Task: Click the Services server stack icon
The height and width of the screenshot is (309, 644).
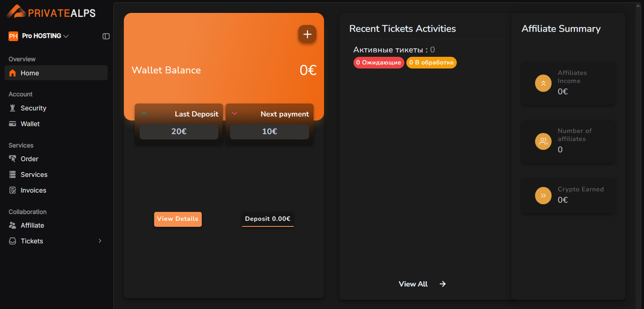Action: point(13,174)
